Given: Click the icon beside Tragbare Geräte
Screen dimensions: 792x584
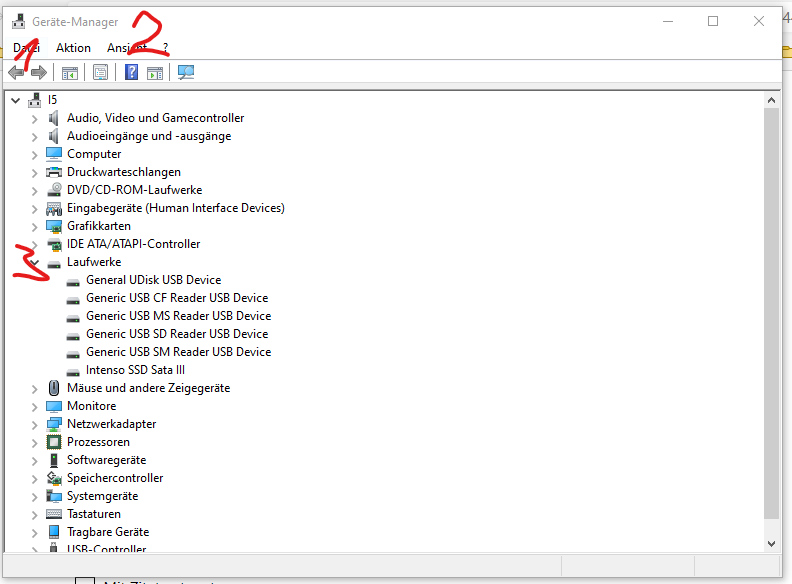Looking at the screenshot, I should coord(54,532).
